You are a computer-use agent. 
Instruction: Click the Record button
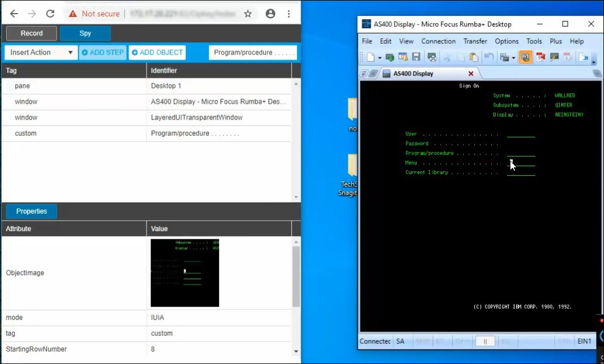(x=32, y=33)
